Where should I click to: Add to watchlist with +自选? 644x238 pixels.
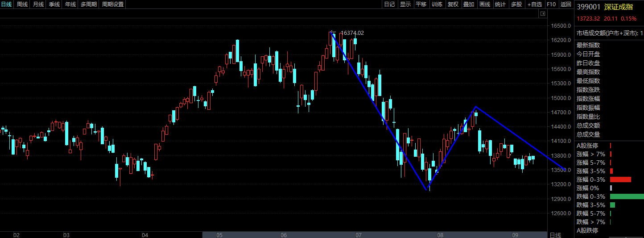[534, 4]
